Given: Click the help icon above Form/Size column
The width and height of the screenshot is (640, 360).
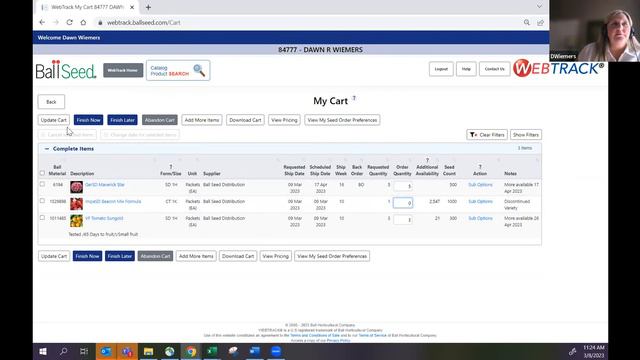Looking at the screenshot, I should pyautogui.click(x=171, y=167).
